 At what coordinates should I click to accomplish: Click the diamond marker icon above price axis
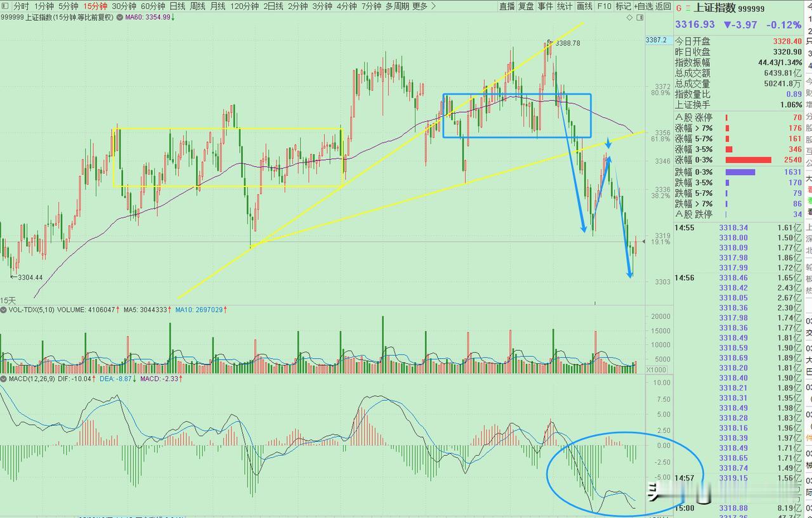(x=630, y=18)
